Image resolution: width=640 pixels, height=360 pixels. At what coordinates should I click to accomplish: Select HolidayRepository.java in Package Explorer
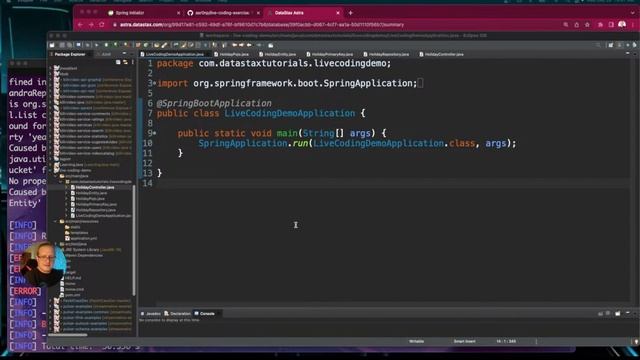point(96,210)
